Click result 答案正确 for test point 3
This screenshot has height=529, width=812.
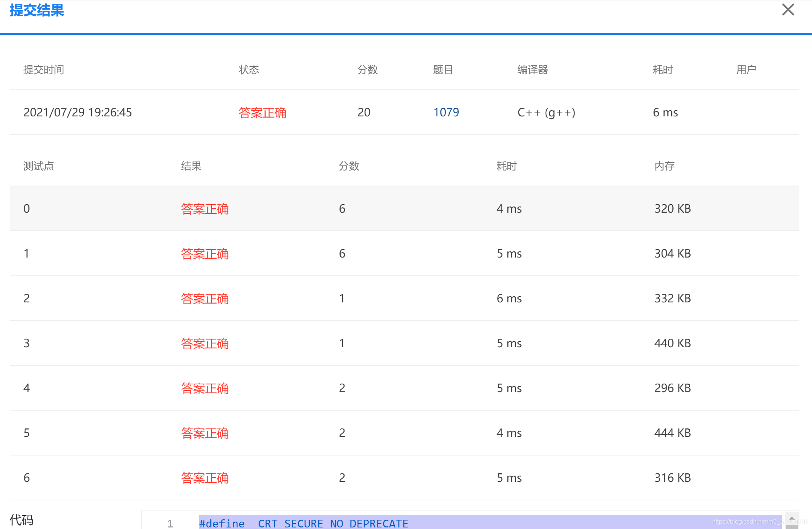coord(205,343)
